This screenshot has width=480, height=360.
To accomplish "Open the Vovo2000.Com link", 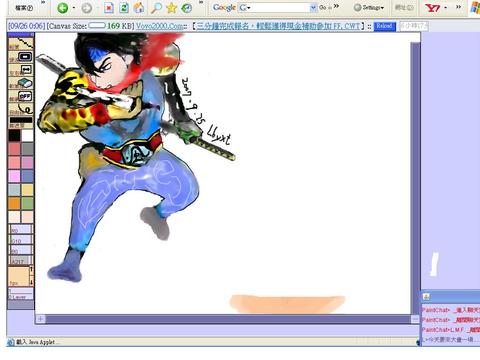I will 160,26.
